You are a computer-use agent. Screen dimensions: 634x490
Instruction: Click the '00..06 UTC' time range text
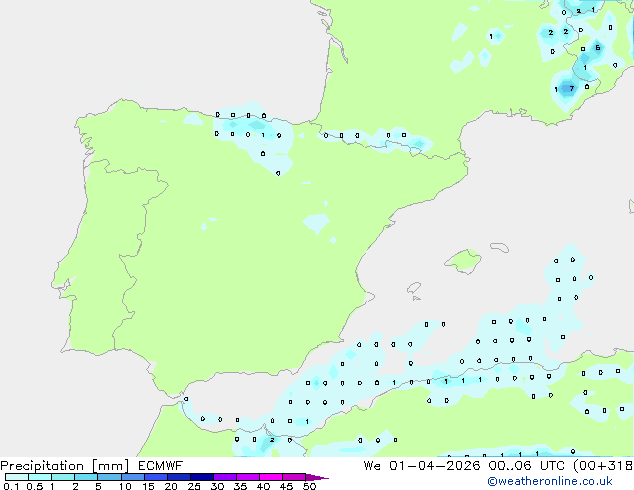[526, 466]
